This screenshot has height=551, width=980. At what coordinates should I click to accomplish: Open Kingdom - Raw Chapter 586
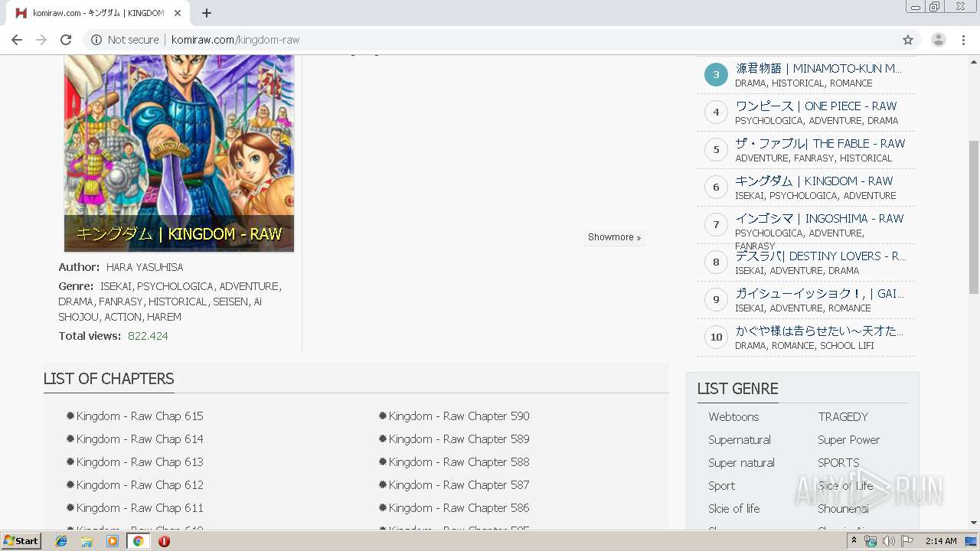click(459, 508)
